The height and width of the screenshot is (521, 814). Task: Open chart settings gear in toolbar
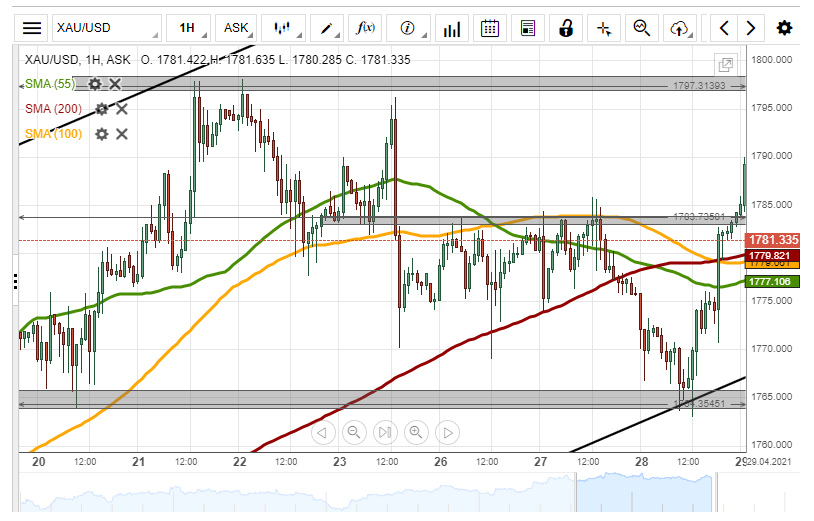click(785, 28)
